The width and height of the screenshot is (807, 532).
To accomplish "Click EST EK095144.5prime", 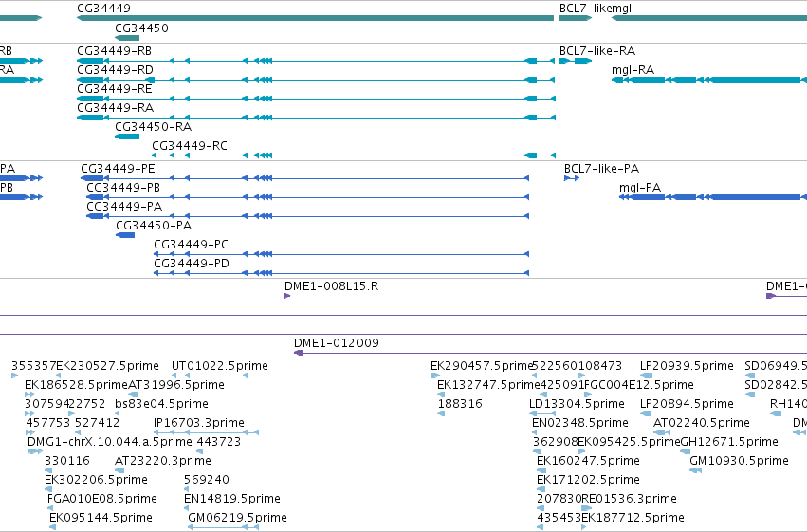I will (101, 518).
